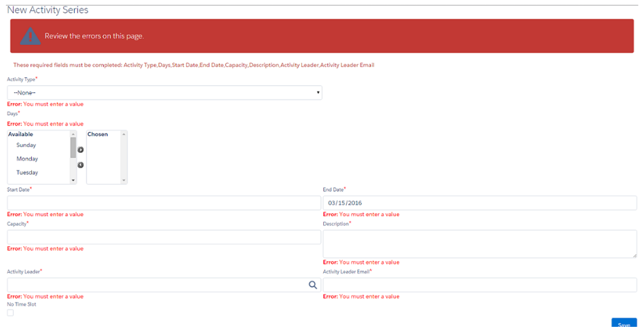Choose Tuesday from the Available days list
Screen dimensions: 644x334
27,173
